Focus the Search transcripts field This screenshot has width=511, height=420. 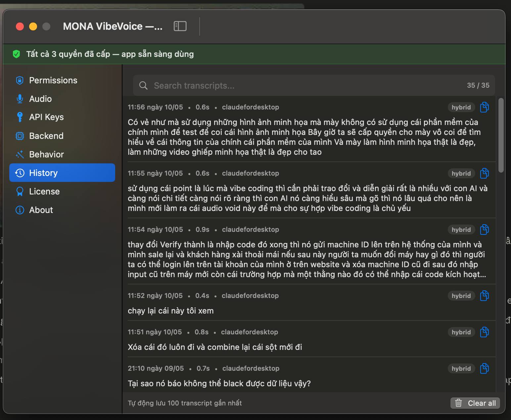[314, 85]
